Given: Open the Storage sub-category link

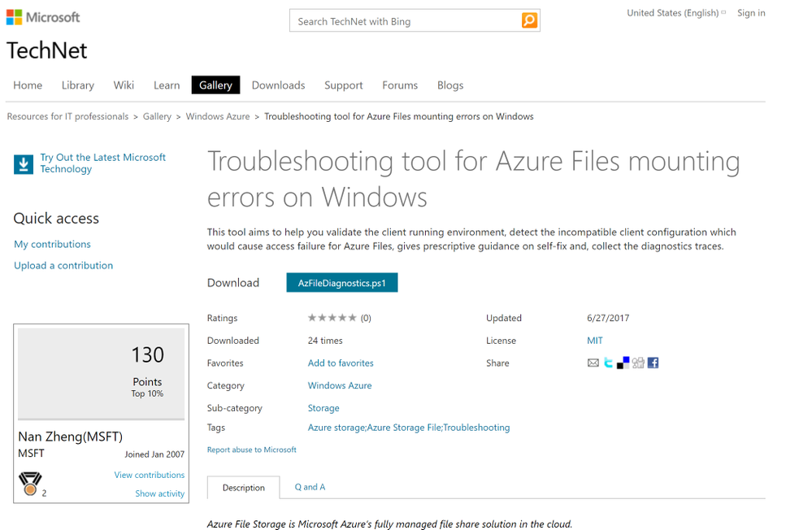Looking at the screenshot, I should (323, 408).
